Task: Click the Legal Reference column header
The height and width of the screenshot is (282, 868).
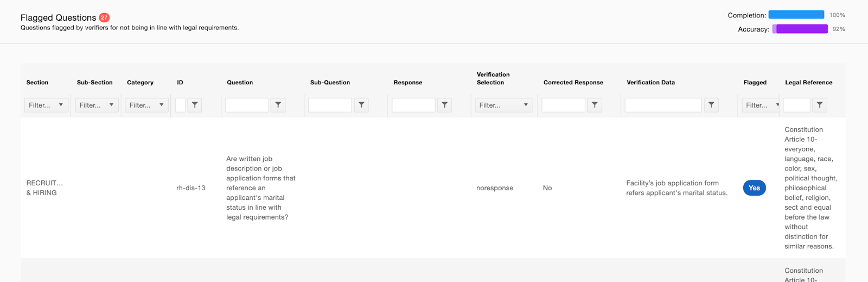Action: coord(808,83)
